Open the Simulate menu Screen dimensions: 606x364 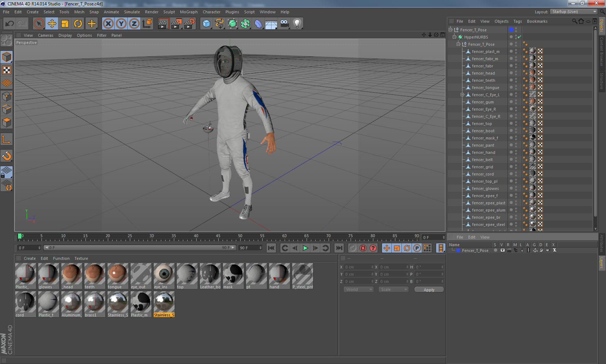click(x=132, y=12)
